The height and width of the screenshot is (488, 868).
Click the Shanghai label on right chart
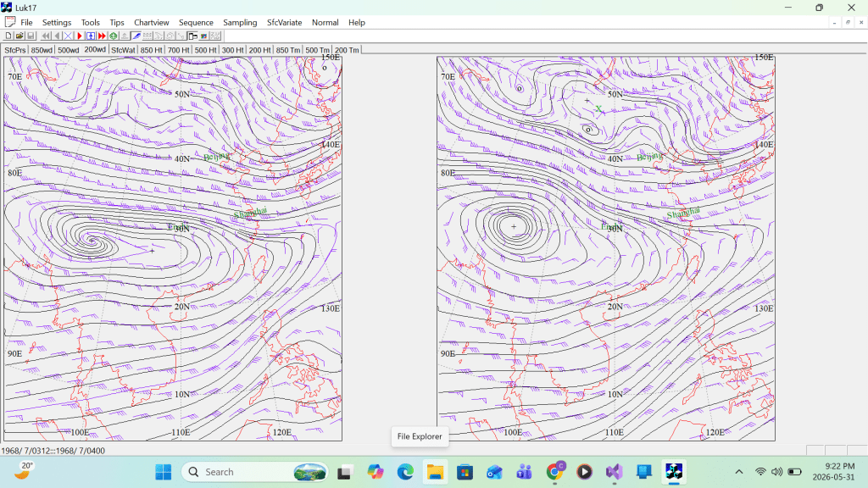point(683,213)
